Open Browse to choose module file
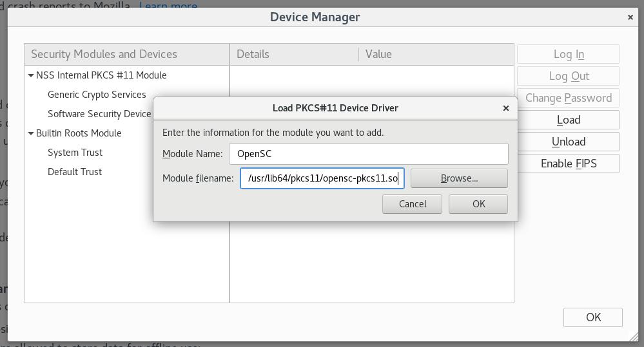The image size is (644, 347). pos(459,178)
